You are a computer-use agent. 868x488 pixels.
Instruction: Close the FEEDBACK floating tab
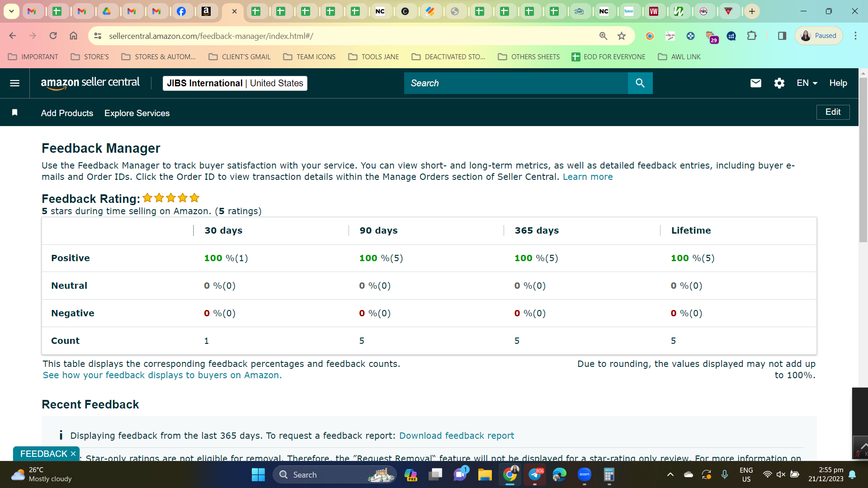(73, 454)
